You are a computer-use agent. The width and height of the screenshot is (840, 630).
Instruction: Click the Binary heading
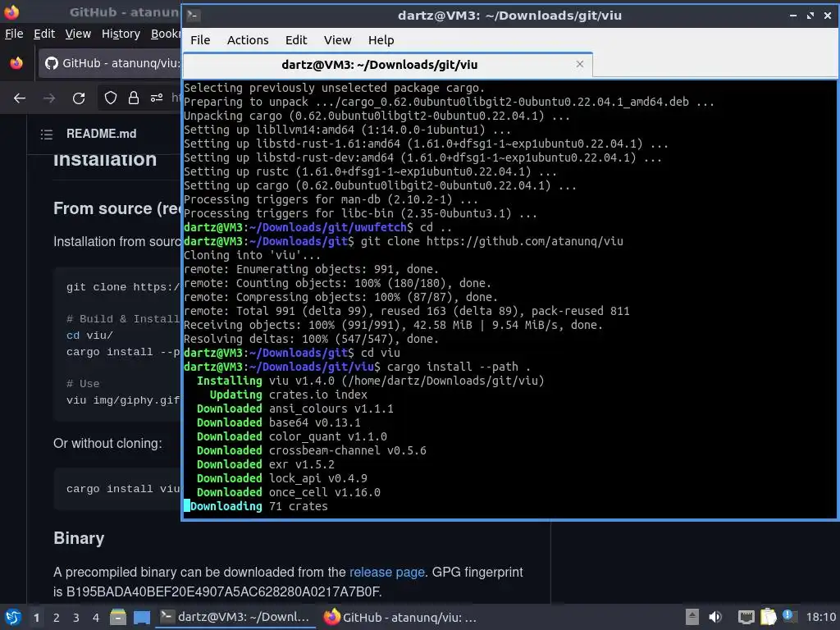point(79,538)
